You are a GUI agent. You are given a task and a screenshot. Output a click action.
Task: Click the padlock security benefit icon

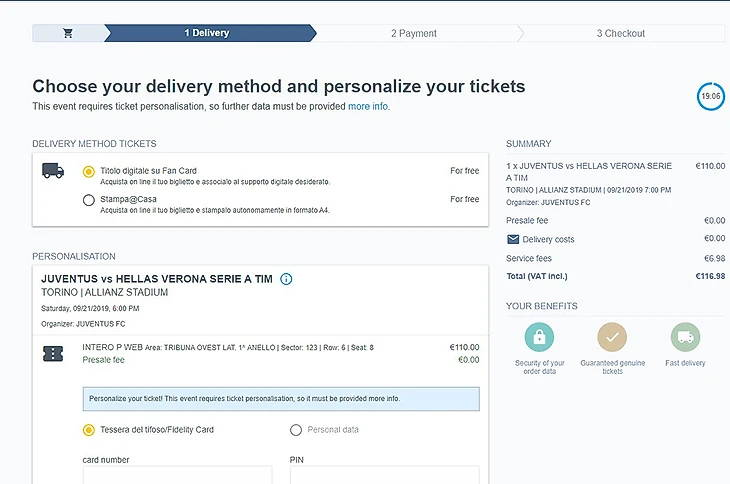coord(539,337)
